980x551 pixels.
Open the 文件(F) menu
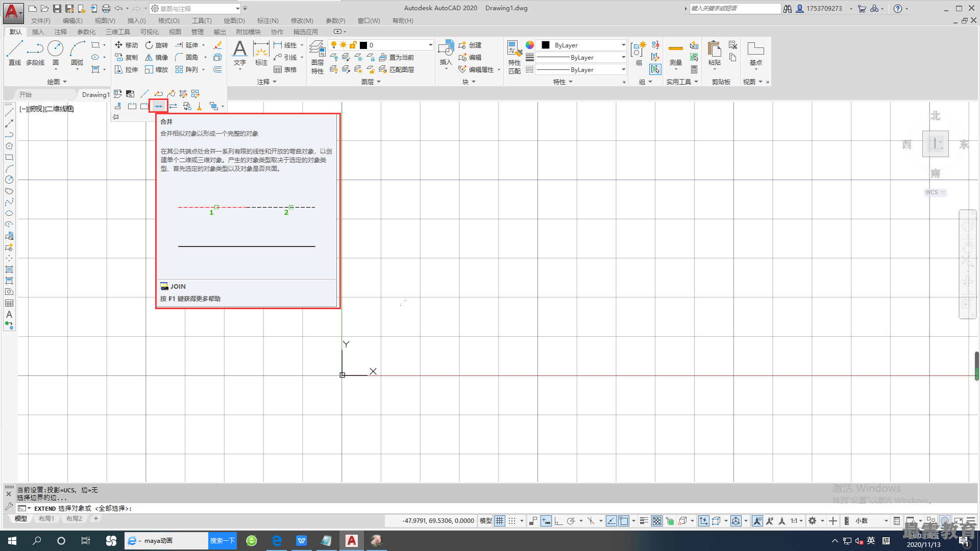coord(40,21)
